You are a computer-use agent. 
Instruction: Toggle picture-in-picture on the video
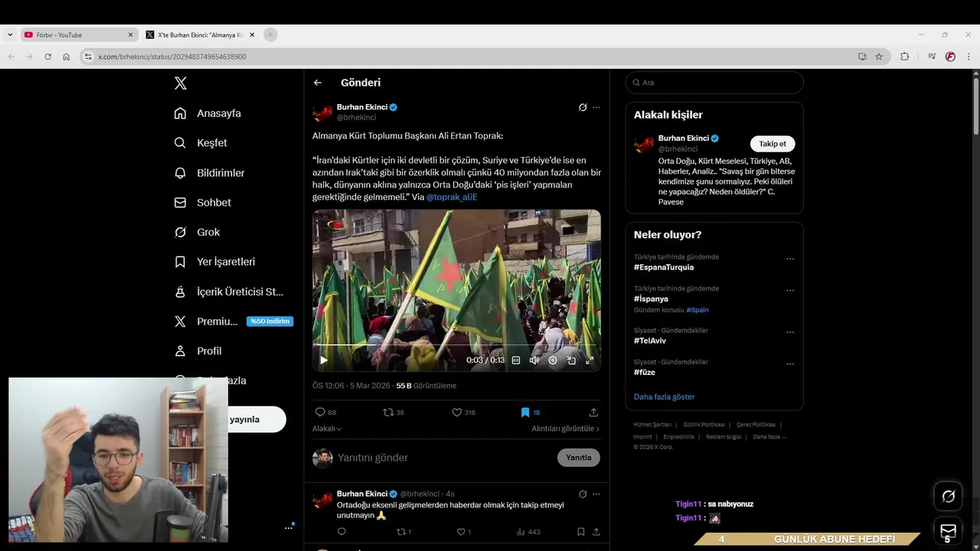coord(571,360)
